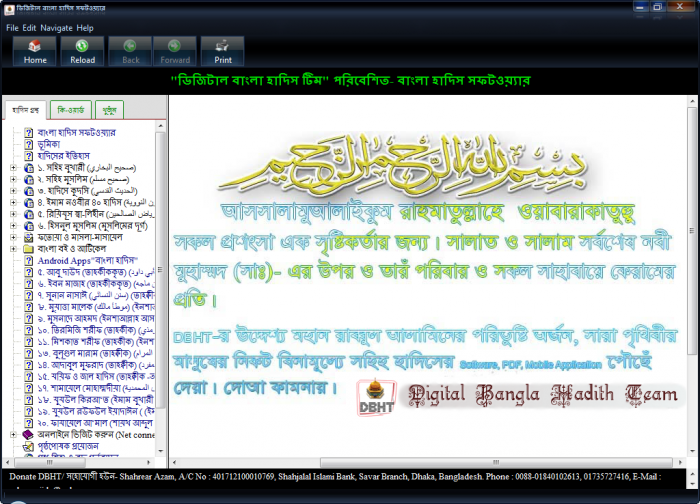The width and height of the screenshot is (700, 504).
Task: Select ১৯. যুযউল রউফউল ইয়াদাঈন in tree
Action: tap(96, 411)
